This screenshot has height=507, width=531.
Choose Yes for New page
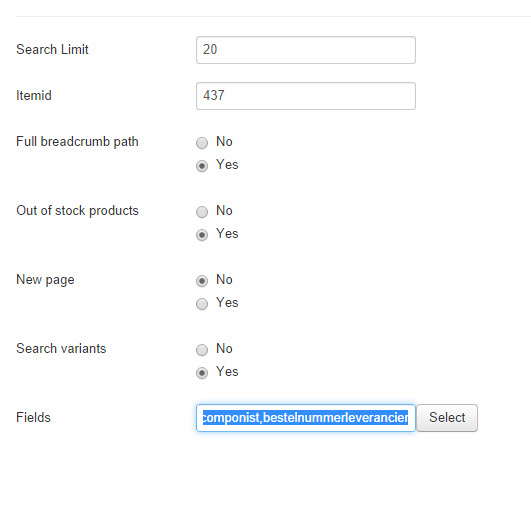tap(202, 304)
